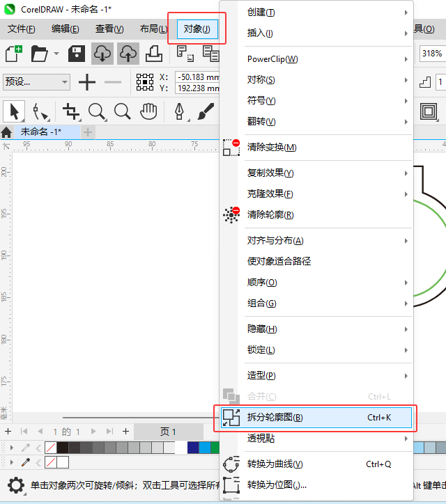The width and height of the screenshot is (446, 504).
Task: Open the 文件(F) menu
Action: (x=21, y=29)
